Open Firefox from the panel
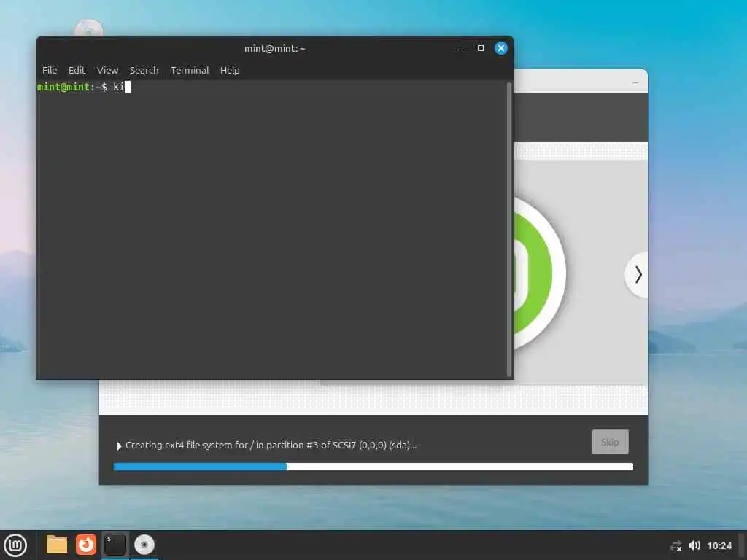Viewport: 747px width, 560px height. point(86,545)
